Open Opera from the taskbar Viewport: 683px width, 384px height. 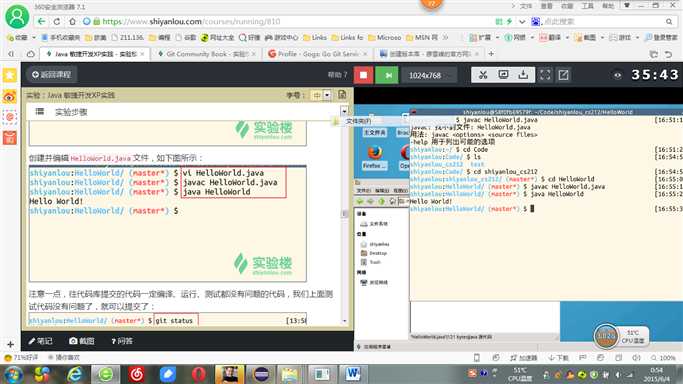point(198,374)
